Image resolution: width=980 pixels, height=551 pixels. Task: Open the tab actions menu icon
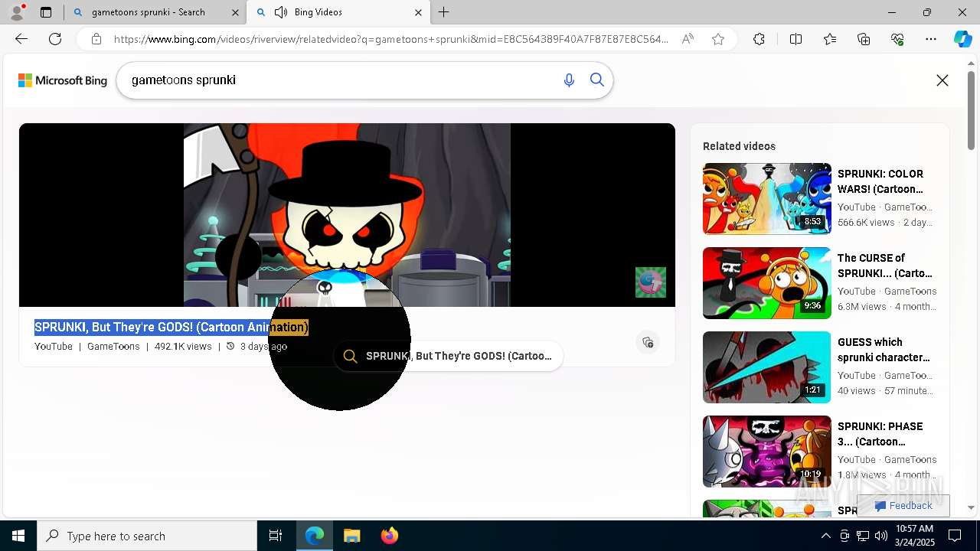tap(46, 12)
